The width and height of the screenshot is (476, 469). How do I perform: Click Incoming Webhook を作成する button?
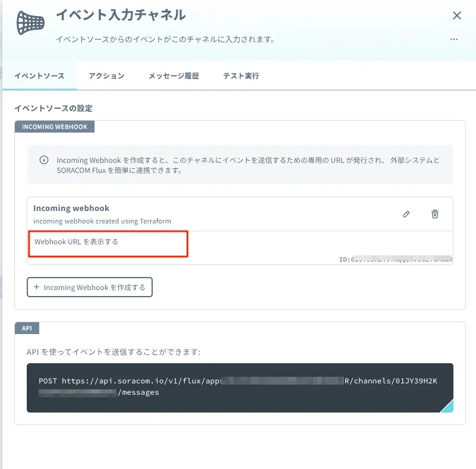pos(90,287)
